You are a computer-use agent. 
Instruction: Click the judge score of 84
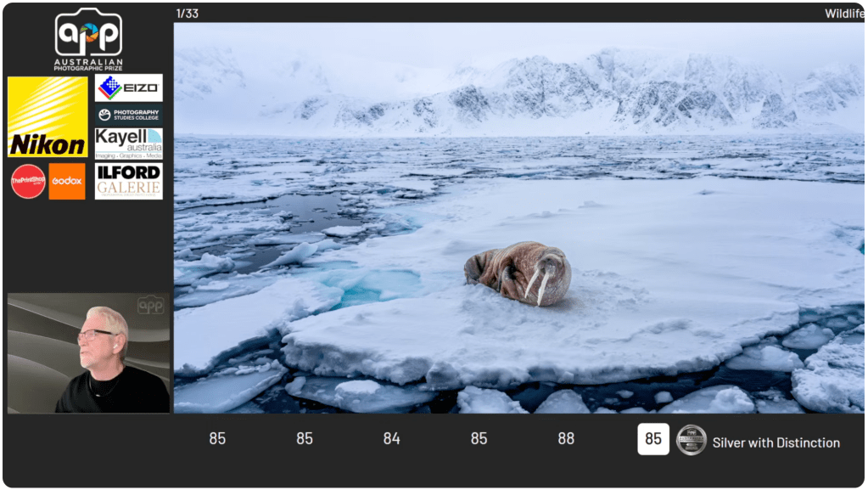pyautogui.click(x=391, y=439)
